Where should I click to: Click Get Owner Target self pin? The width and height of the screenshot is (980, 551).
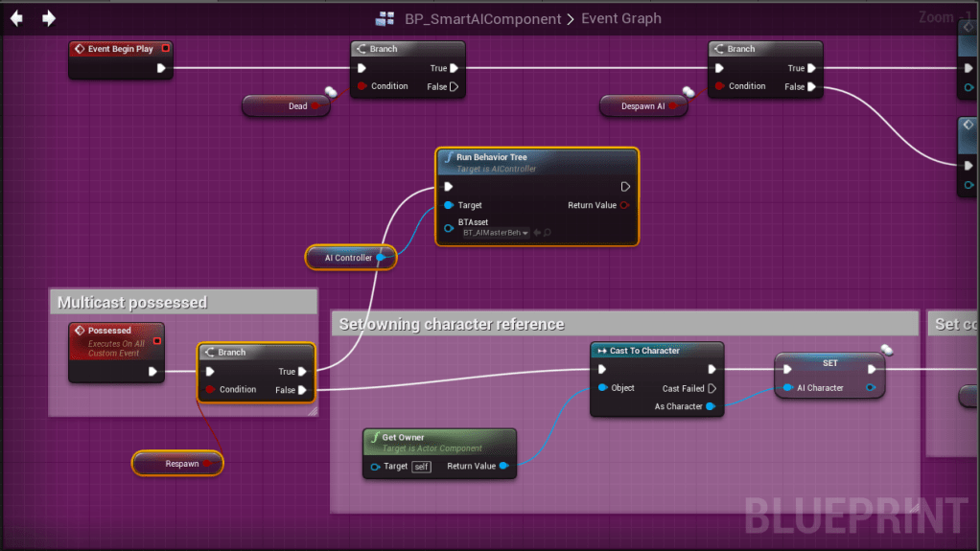coord(375,467)
